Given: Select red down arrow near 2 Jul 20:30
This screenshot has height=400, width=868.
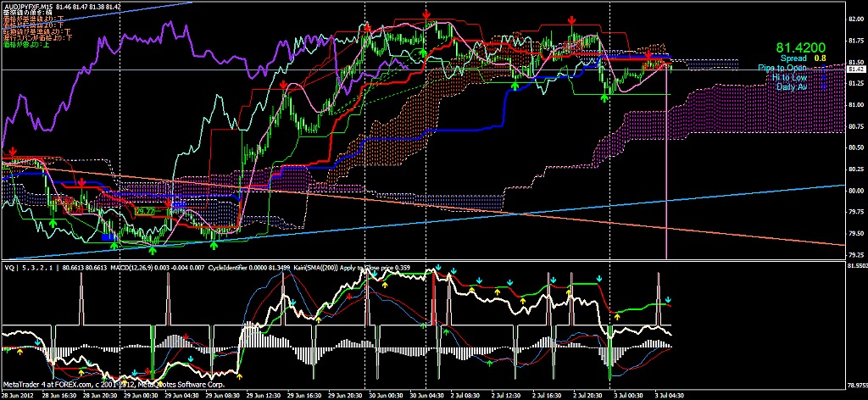Looking at the screenshot, I should pos(573,19).
